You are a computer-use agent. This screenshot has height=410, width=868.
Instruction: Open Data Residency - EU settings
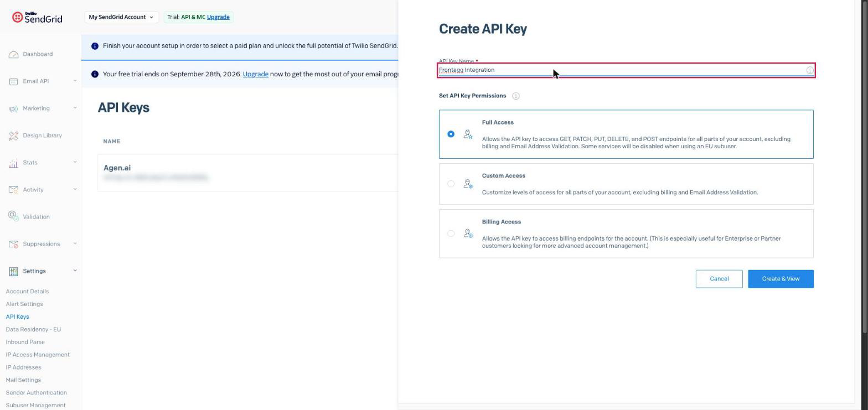33,330
